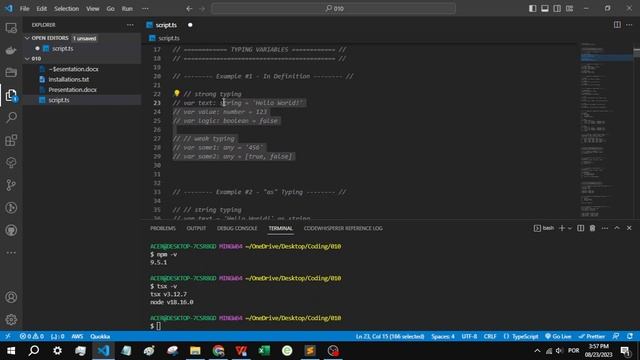Image resolution: width=640 pixels, height=360 pixels.
Task: Customize layout button in title bar
Action: click(x=569, y=8)
